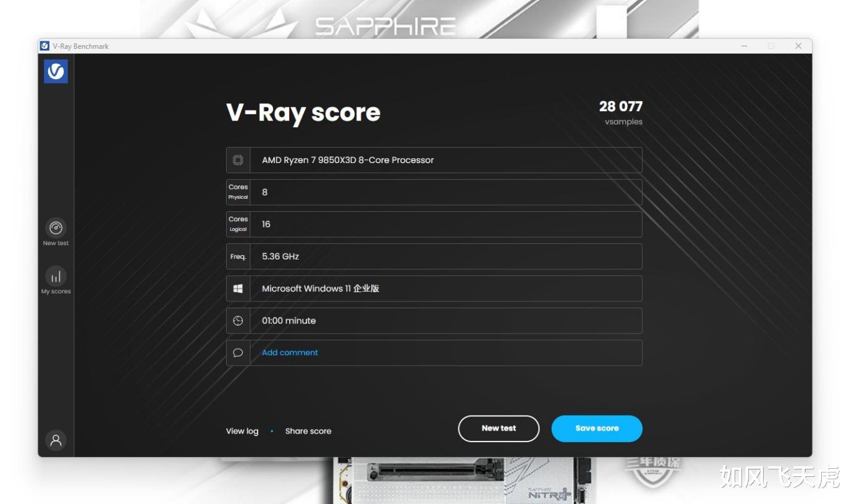Select the 01:00 minute duration text
Viewport: 852px width, 504px height.
tap(289, 321)
